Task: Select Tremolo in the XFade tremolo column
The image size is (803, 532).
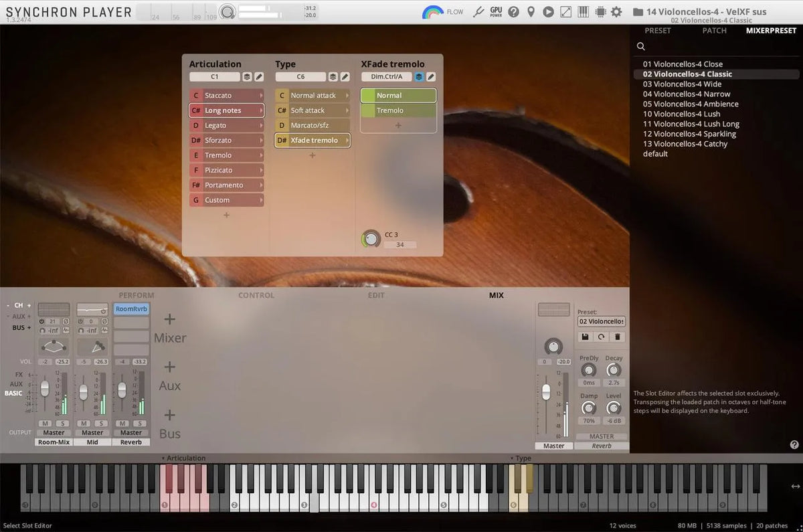Action: (x=398, y=110)
